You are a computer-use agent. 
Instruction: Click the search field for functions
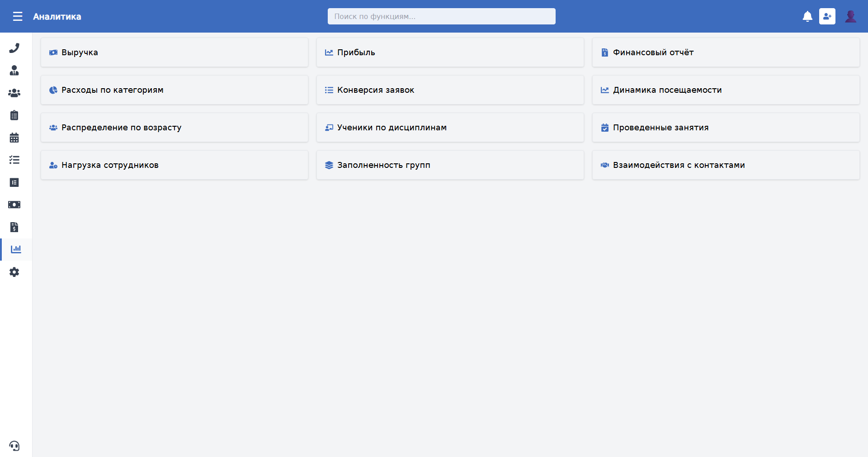(441, 16)
